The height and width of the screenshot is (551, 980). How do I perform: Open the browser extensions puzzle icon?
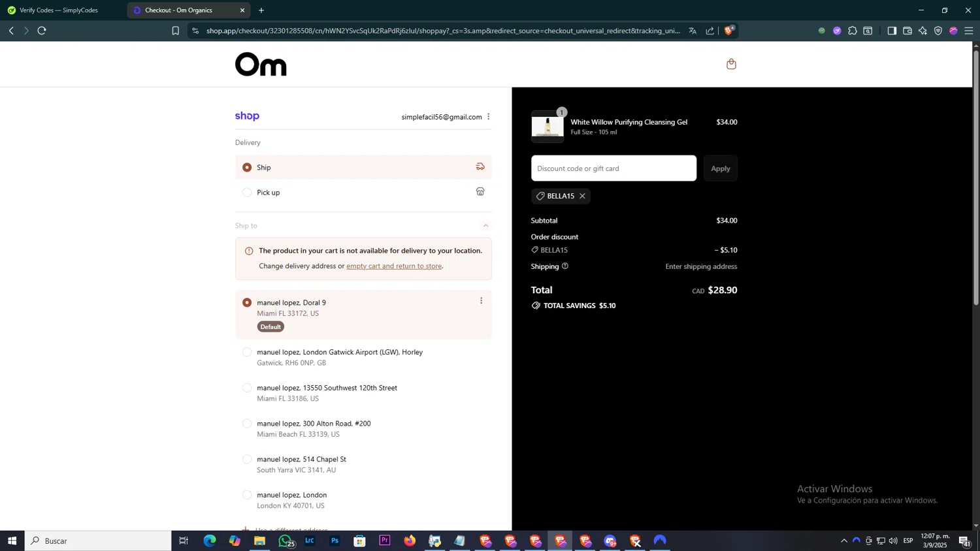click(853, 31)
